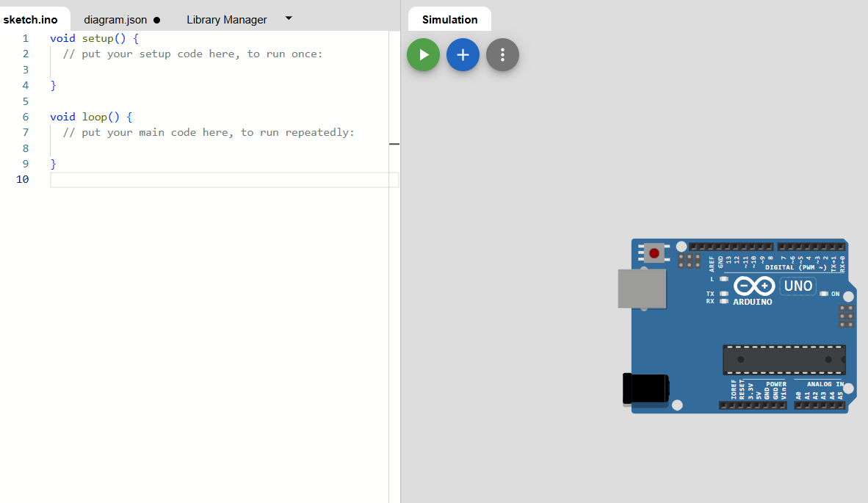Screen dimensions: 868x503
Task: Click the ATmega chip on the Arduino board
Action: [784, 359]
